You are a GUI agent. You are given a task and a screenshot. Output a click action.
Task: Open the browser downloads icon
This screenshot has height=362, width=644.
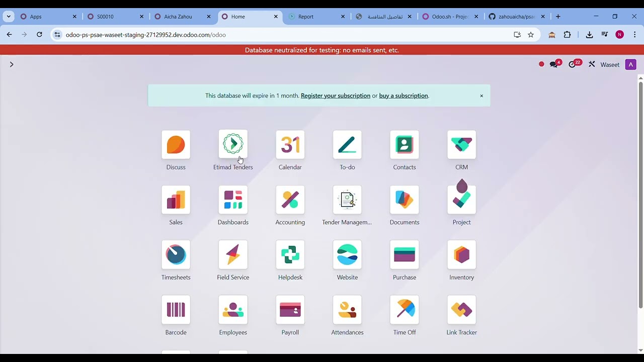[590, 35]
